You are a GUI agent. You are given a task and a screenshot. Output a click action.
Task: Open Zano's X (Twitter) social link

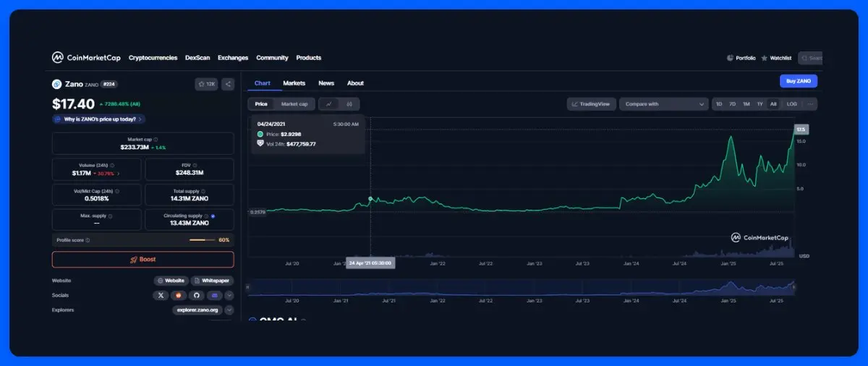161,295
